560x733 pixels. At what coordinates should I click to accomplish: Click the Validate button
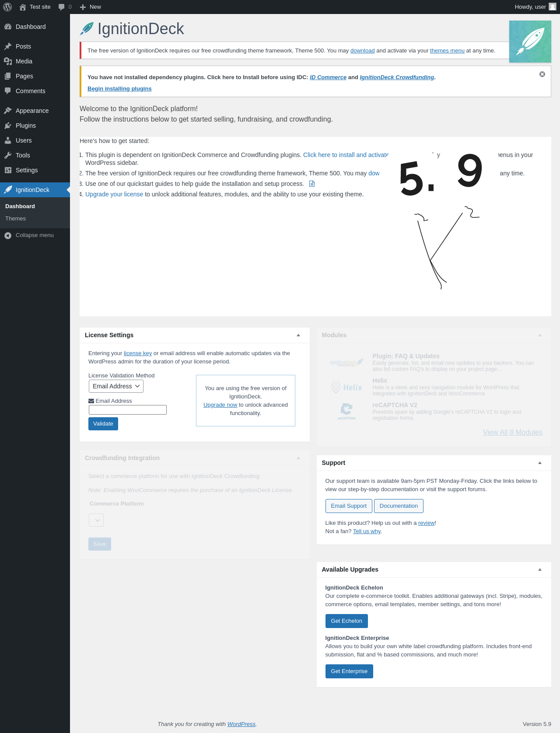point(103,424)
